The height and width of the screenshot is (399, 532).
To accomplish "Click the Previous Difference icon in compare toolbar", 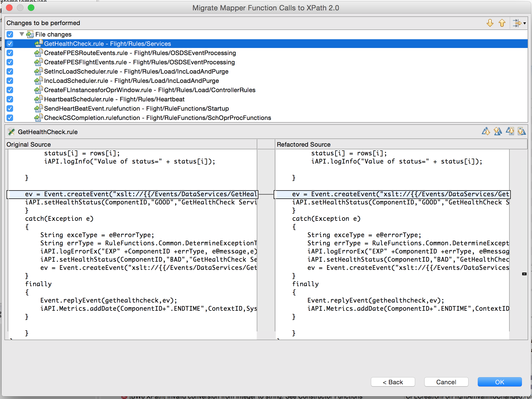I will (x=498, y=132).
